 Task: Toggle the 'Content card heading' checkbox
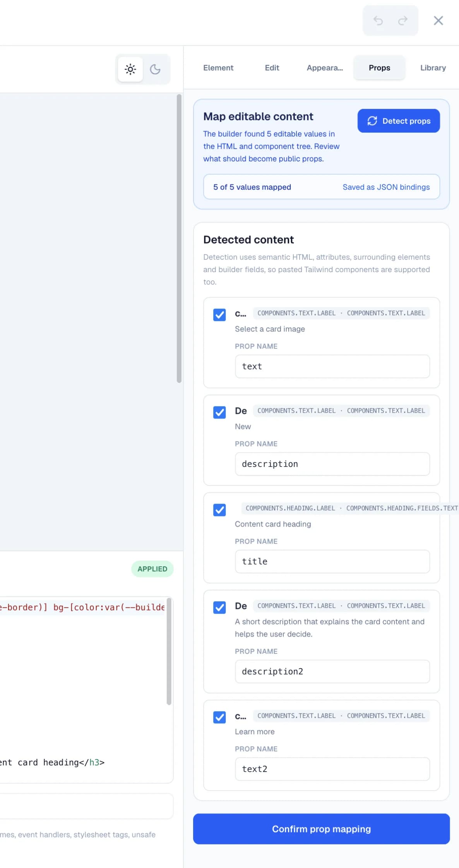tap(219, 510)
